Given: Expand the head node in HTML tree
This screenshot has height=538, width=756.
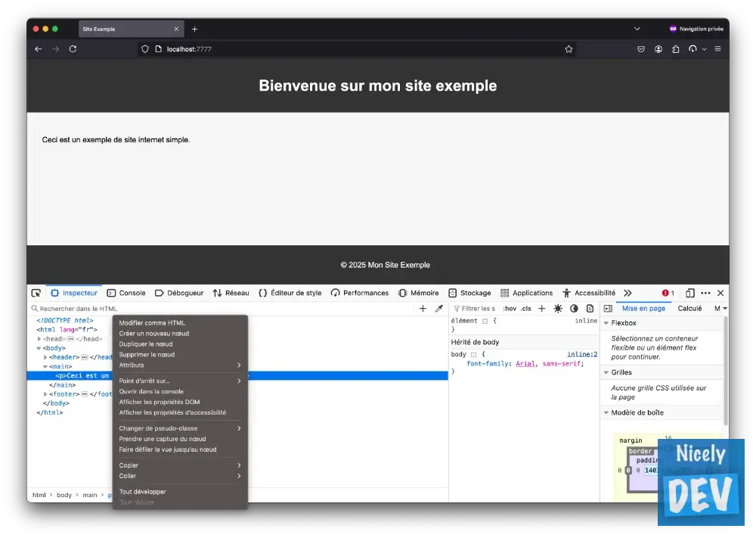Looking at the screenshot, I should click(39, 339).
